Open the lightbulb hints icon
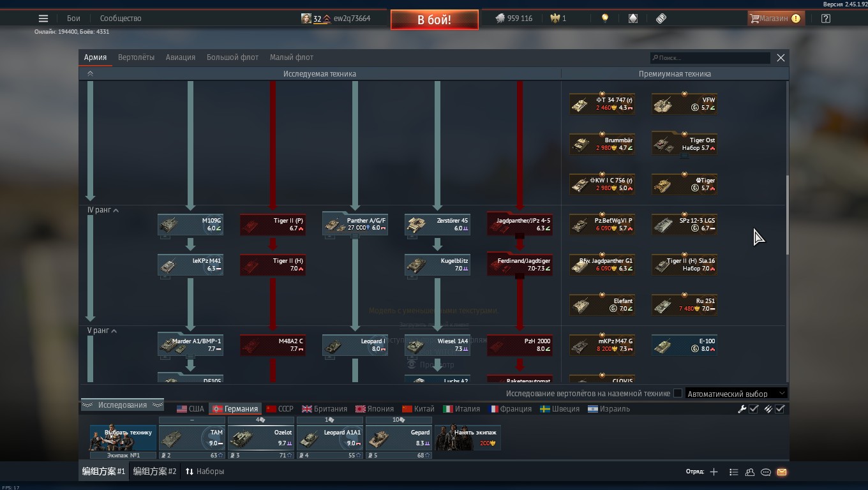The width and height of the screenshot is (868, 490). pyautogui.click(x=604, y=19)
